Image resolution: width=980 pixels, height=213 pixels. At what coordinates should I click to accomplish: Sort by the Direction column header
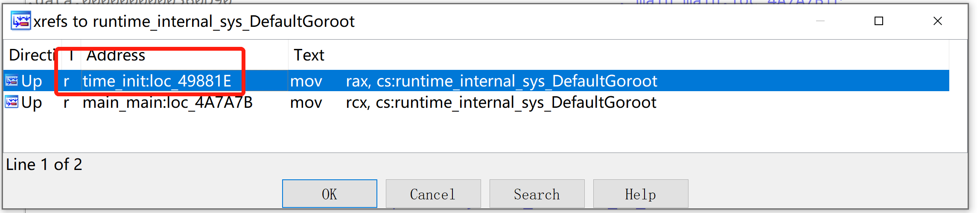click(x=32, y=55)
